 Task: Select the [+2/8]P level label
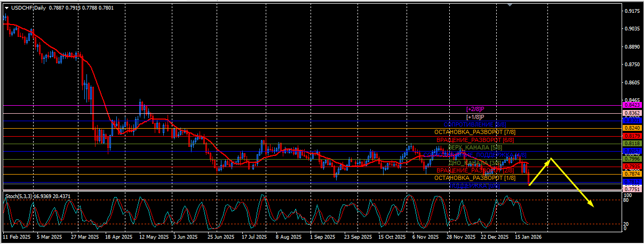[475, 109]
